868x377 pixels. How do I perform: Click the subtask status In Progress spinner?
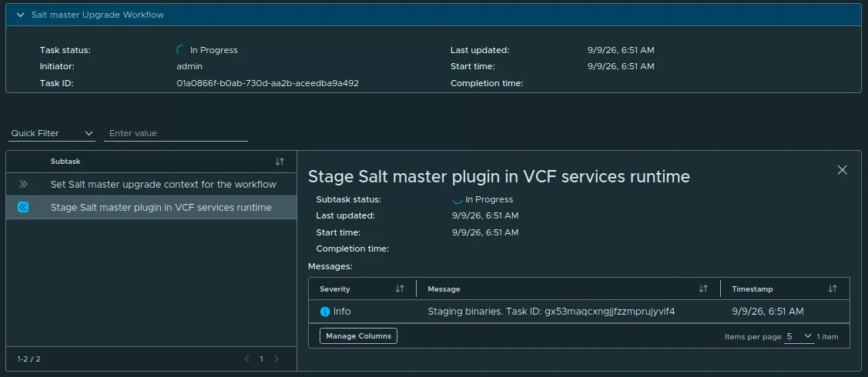click(457, 199)
